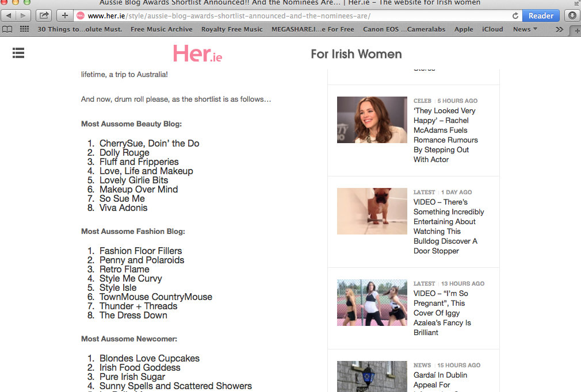Click 'Dolly Rouge' list entry
This screenshot has height=392, width=581.
(124, 152)
